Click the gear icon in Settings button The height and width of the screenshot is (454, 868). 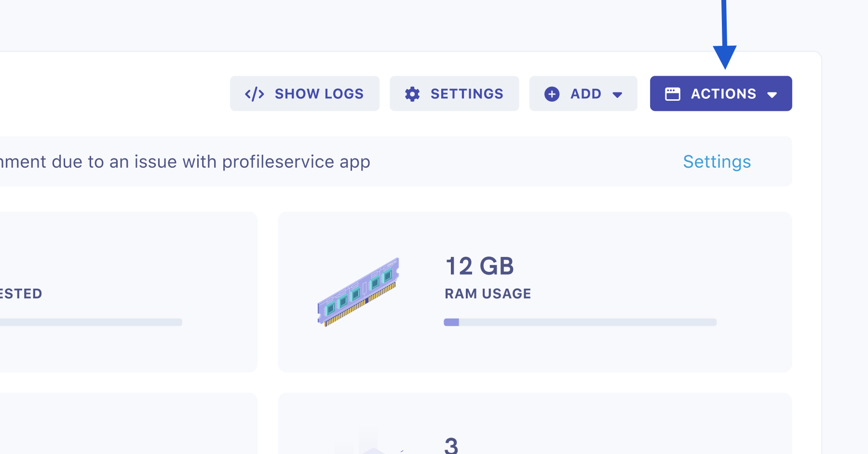[x=412, y=93]
